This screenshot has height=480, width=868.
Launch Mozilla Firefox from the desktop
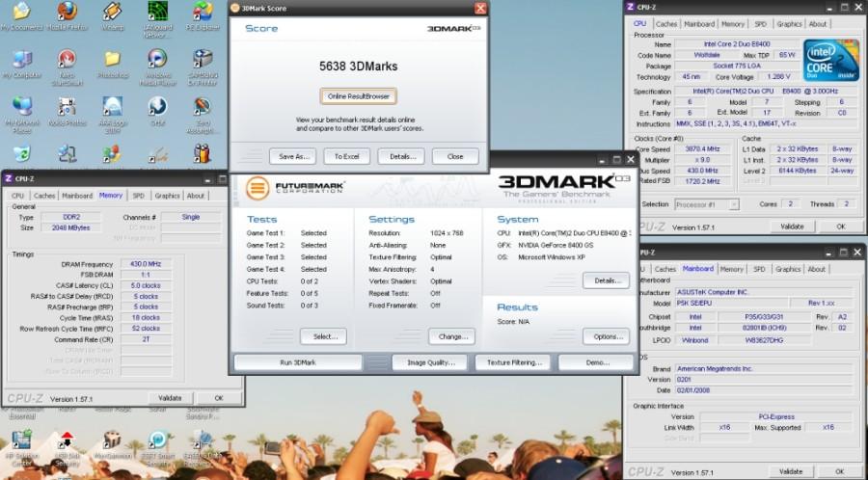click(67, 12)
